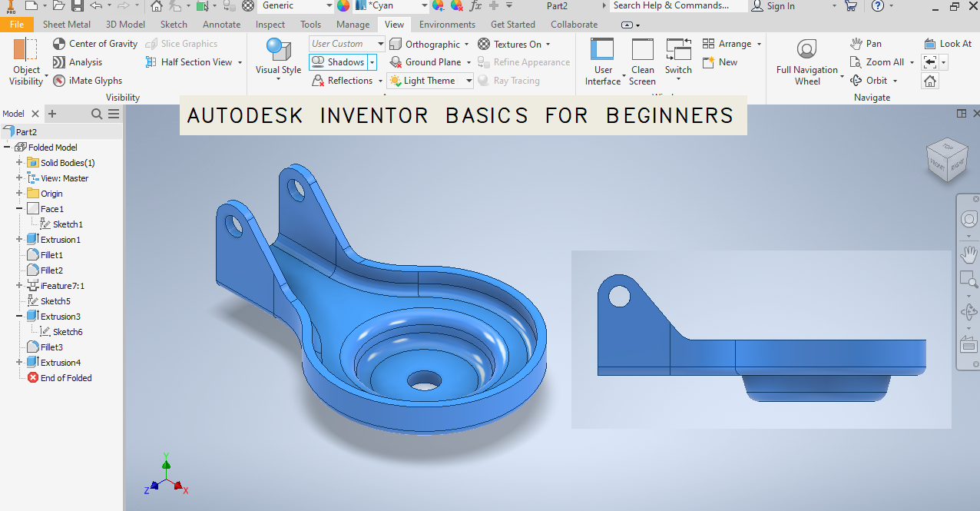Click the Search Help & Commands field

pos(679,6)
